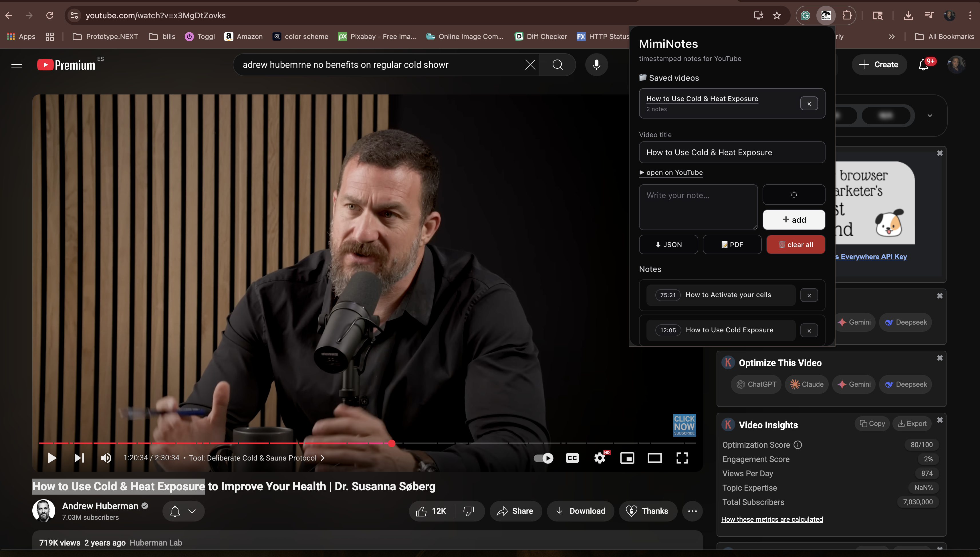
Task: Go back using the browser back arrow
Action: click(x=9, y=15)
